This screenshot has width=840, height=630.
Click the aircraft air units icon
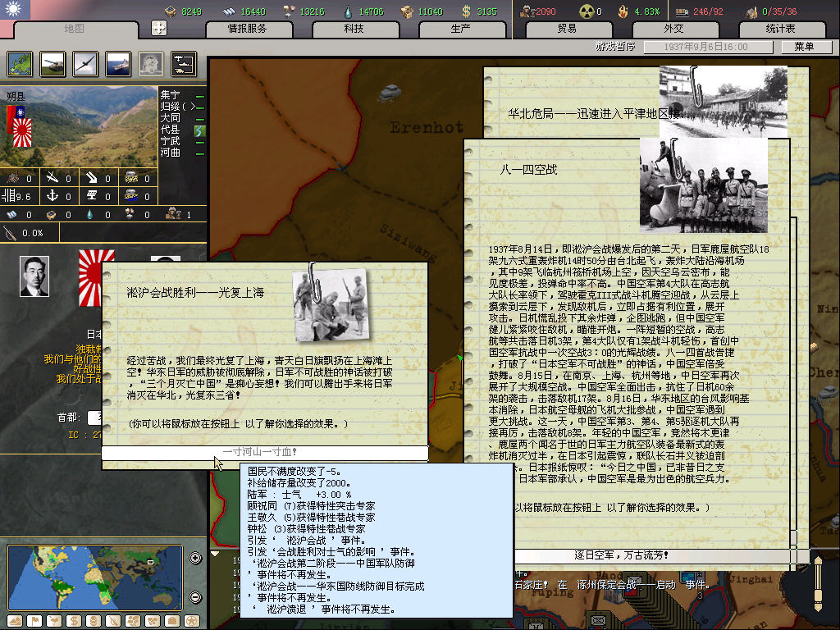85,63
